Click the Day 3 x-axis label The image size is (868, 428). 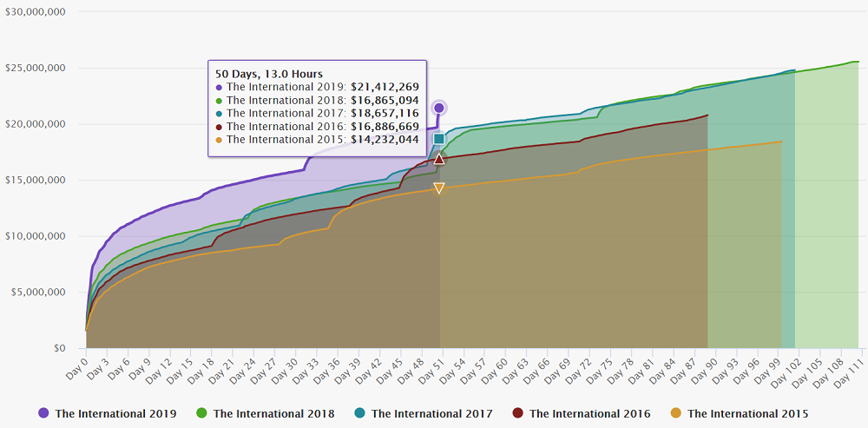(98, 367)
